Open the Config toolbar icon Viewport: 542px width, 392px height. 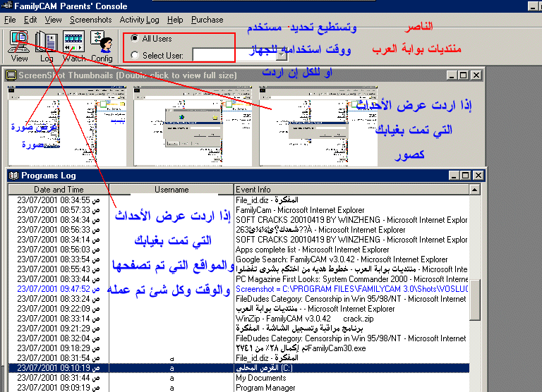[102, 47]
